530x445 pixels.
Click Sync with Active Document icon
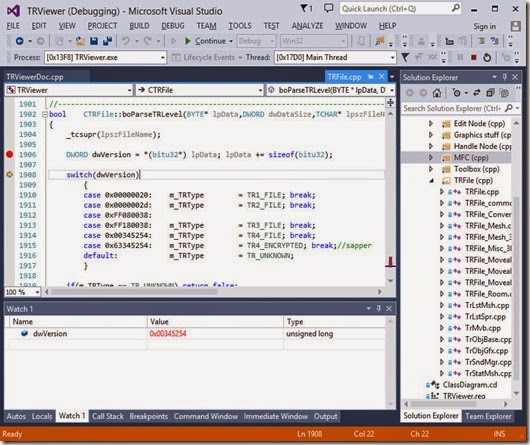click(x=476, y=93)
